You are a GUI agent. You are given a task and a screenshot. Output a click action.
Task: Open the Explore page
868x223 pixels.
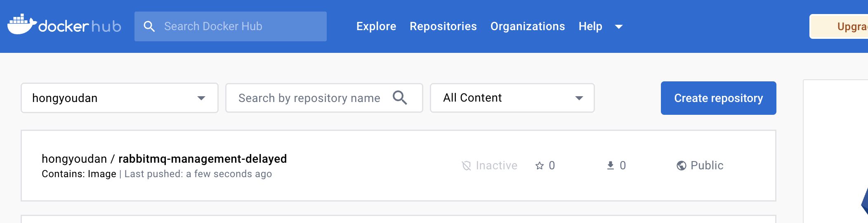pyautogui.click(x=376, y=26)
